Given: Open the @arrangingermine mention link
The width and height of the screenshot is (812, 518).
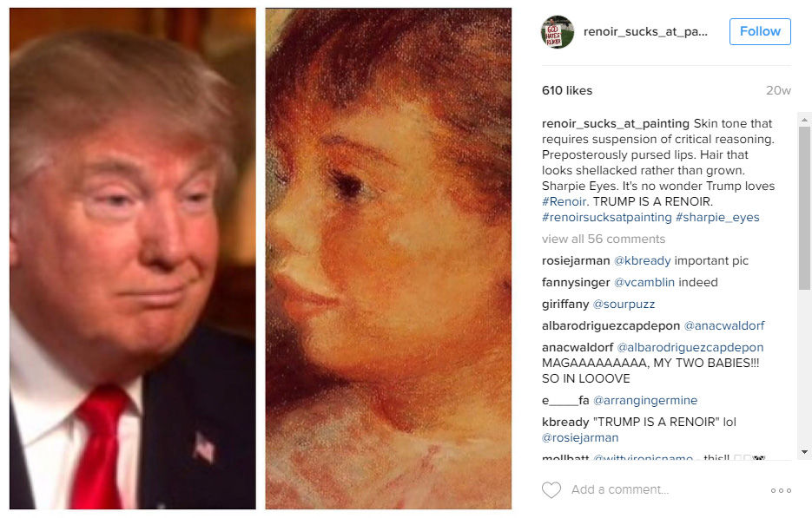Looking at the screenshot, I should [x=645, y=401].
